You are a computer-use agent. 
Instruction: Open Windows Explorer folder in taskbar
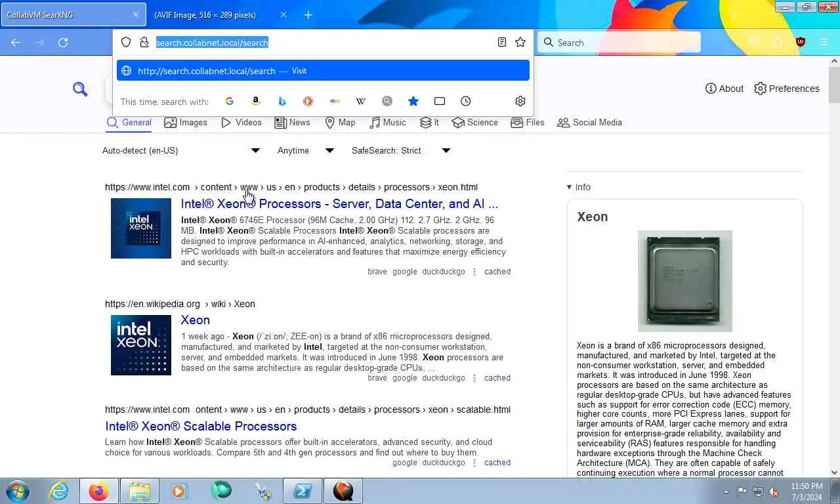tap(140, 491)
